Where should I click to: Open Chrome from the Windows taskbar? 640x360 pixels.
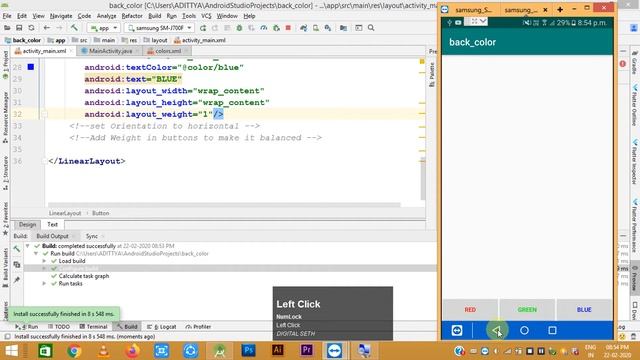(74, 351)
